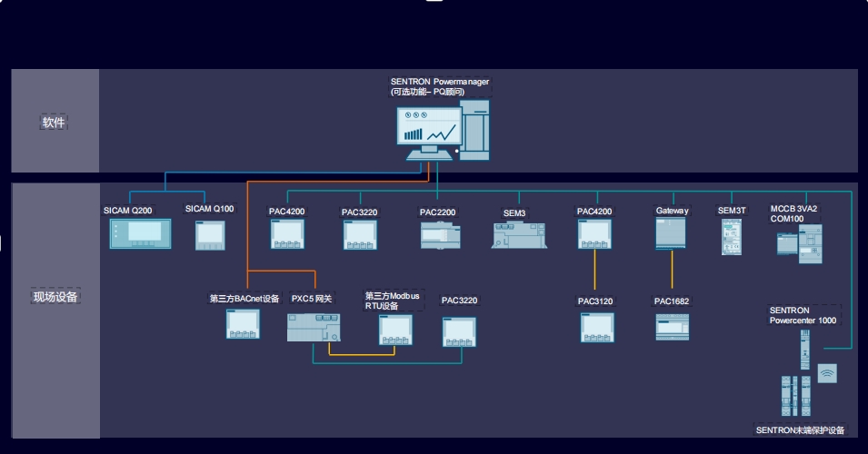Click the PAC3120 text label

595,301
